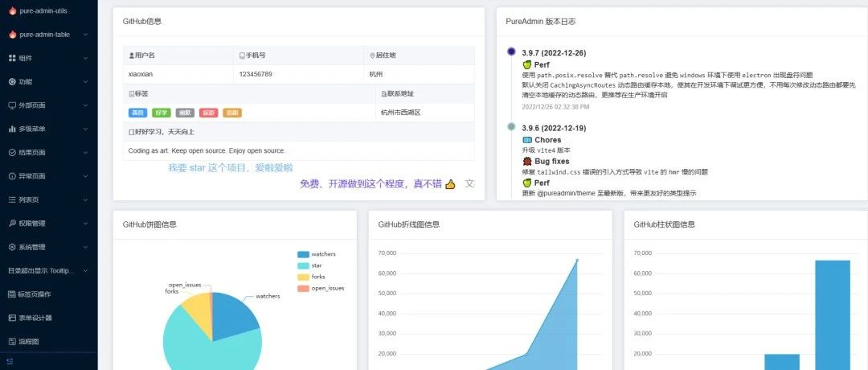Image resolution: width=868 pixels, height=370 pixels.
Task: Click the 杭州市西湖区 address cell
Action: (x=425, y=113)
